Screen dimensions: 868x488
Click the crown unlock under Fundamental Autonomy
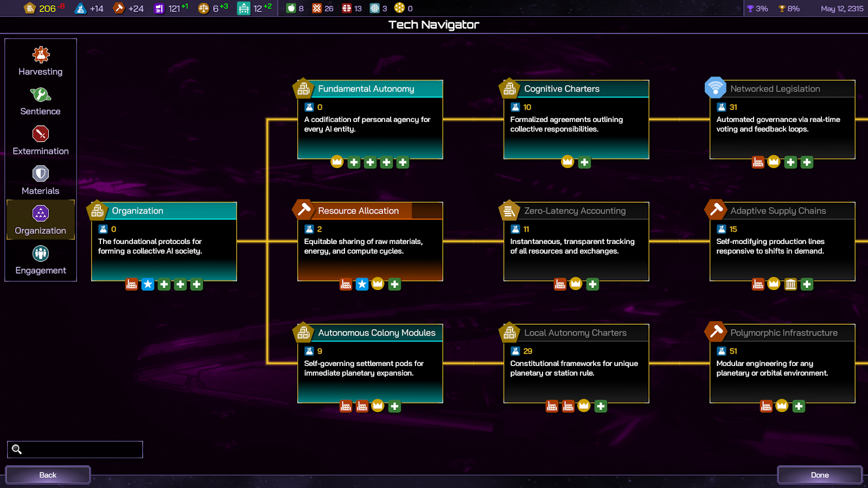tap(337, 162)
